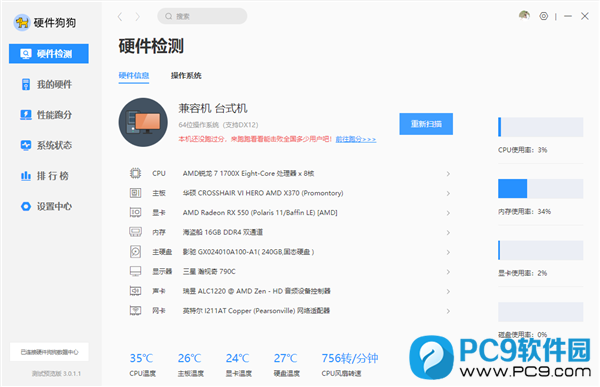This screenshot has width=600, height=387.
Task: Expand the 声卡 row chevron
Action: pos(448,292)
